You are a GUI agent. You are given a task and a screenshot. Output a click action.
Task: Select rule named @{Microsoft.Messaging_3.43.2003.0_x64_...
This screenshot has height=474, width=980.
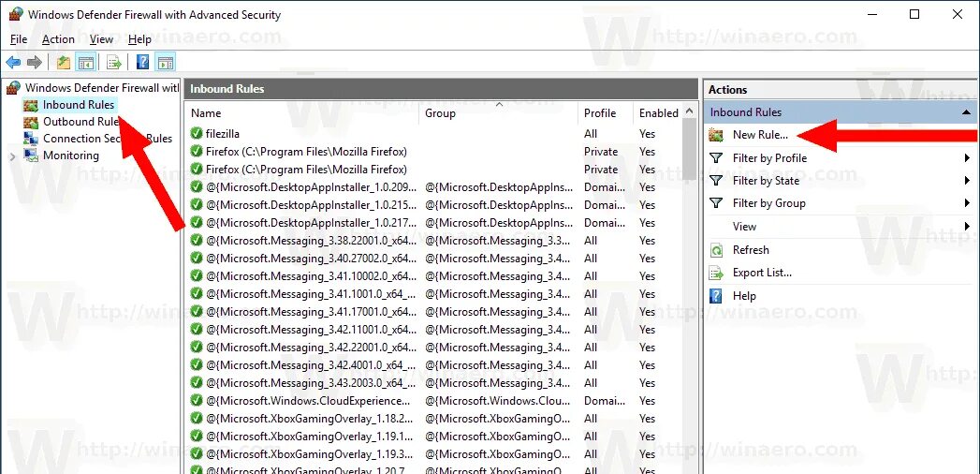[312, 383]
